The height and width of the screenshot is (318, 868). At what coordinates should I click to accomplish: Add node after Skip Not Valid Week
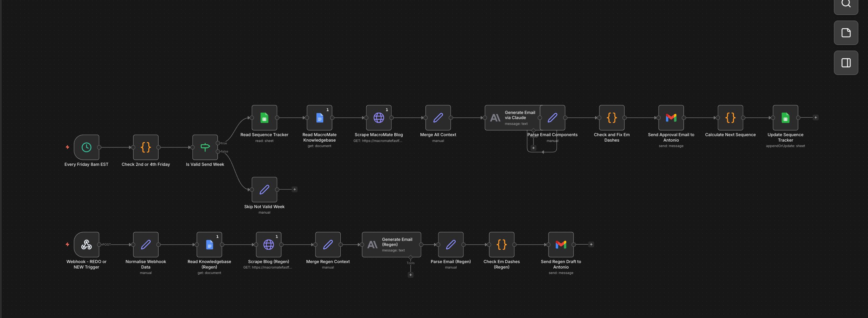pos(295,190)
